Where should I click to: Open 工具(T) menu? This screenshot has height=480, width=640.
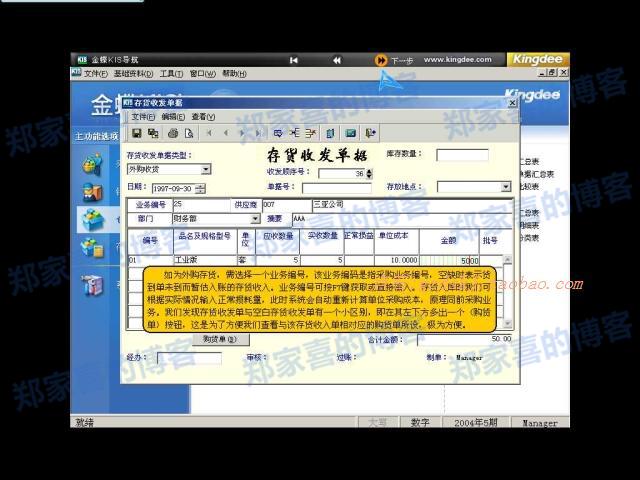coord(171,74)
